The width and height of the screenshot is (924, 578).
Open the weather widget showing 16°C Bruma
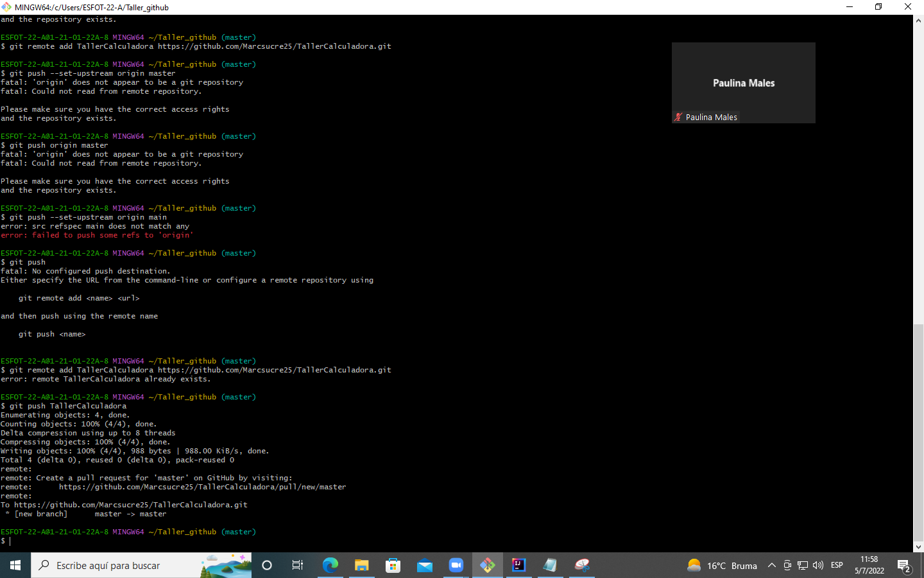[722, 565]
